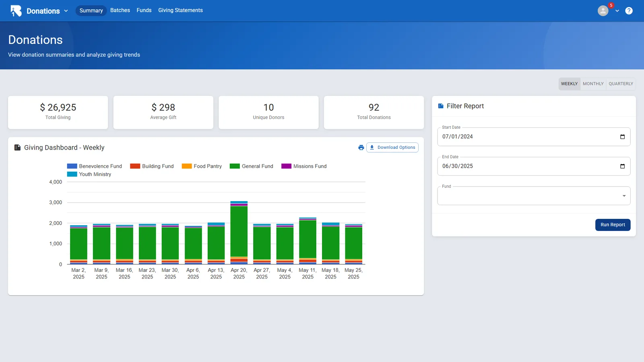Click the Filter Report heading icon

[441, 106]
